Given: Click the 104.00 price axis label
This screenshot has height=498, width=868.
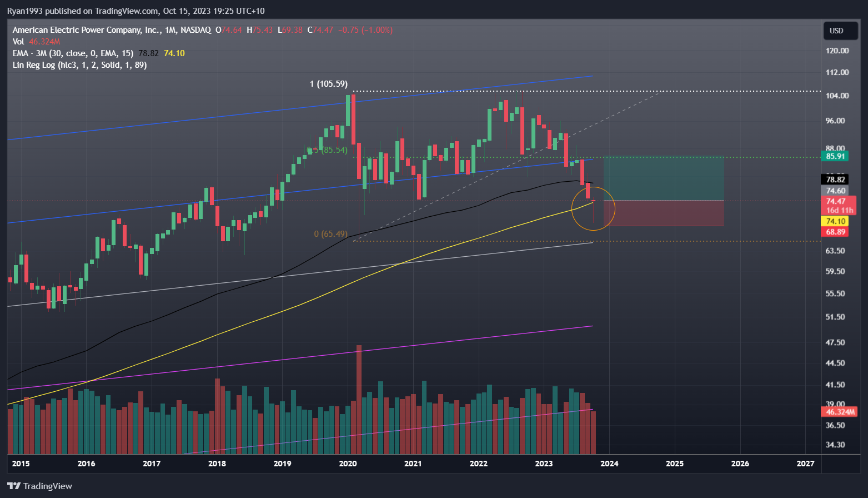Looking at the screenshot, I should 837,96.
